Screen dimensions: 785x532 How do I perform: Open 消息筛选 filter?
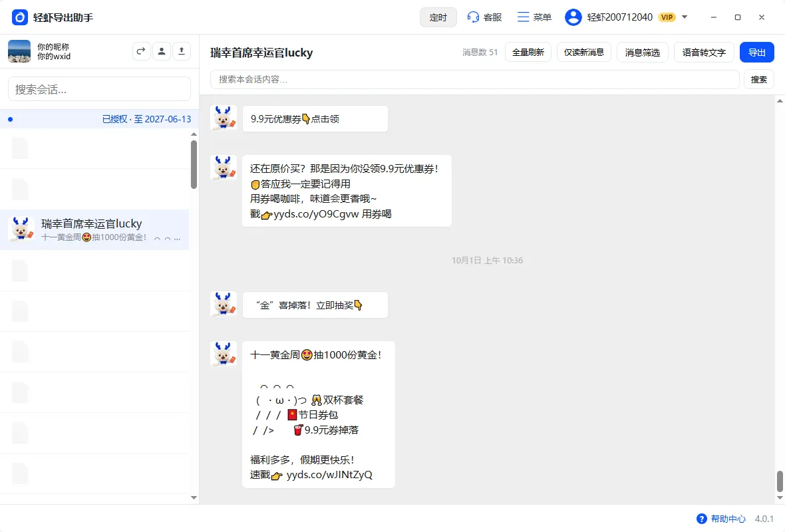[643, 52]
